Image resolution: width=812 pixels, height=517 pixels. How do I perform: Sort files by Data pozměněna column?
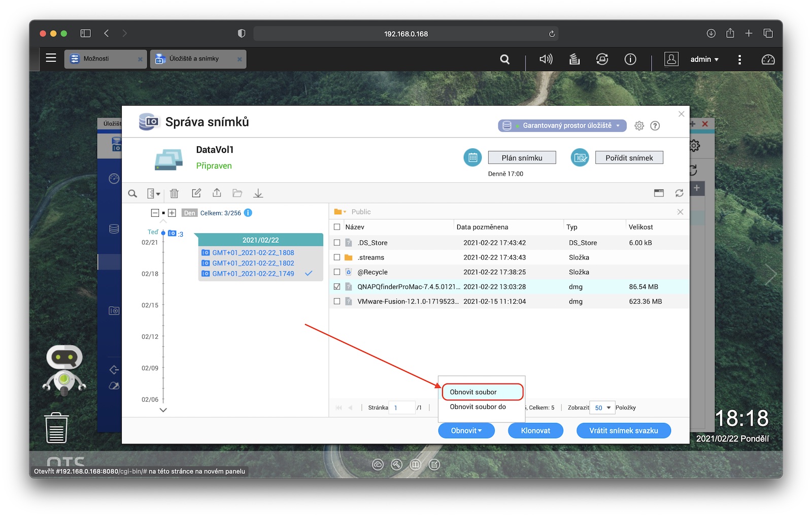click(482, 227)
